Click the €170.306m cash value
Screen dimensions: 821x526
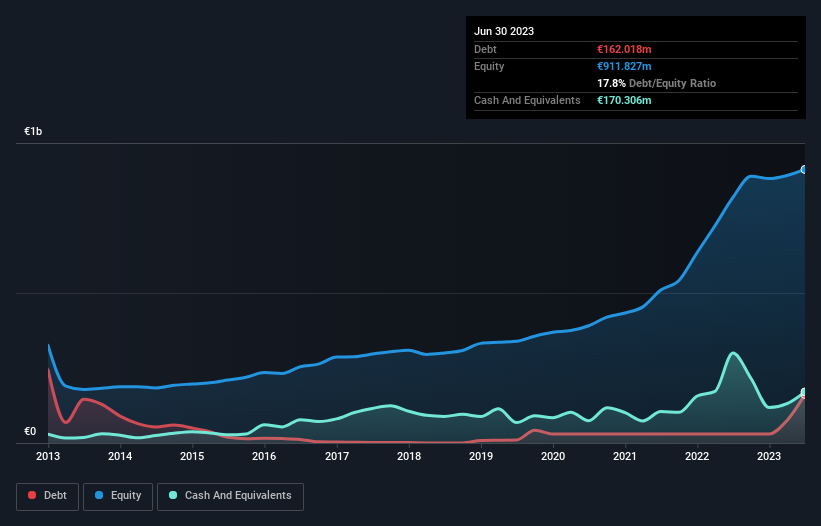click(x=624, y=100)
